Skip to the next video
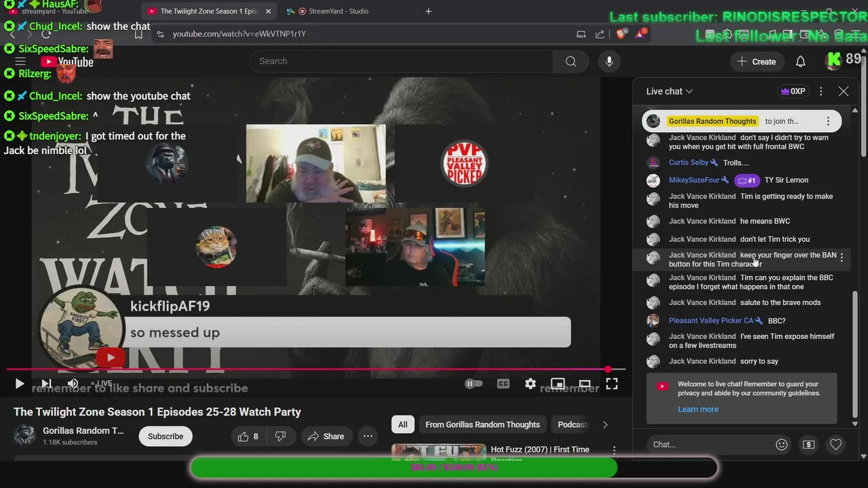This screenshot has width=868, height=488. (x=46, y=384)
